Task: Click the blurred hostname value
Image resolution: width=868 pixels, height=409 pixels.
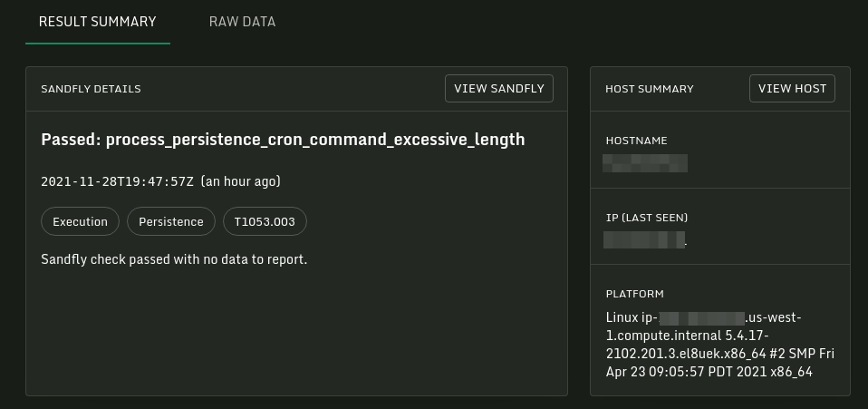Action: [645, 163]
